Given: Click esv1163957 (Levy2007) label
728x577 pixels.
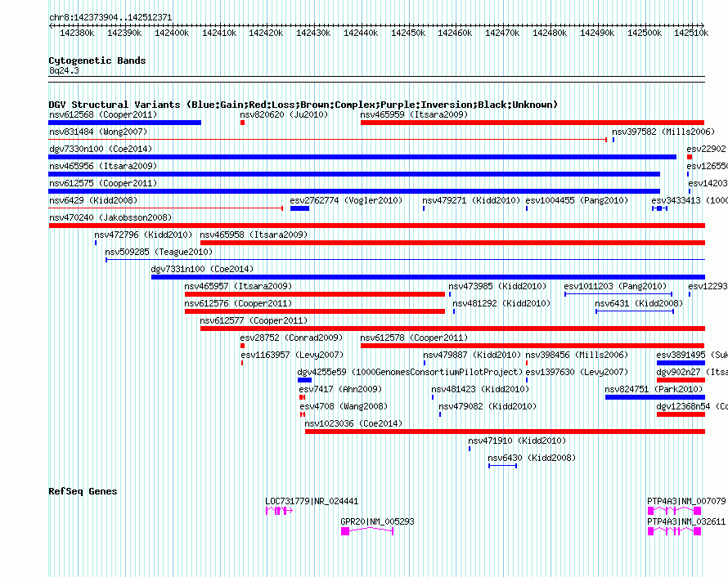Looking at the screenshot, I should pyautogui.click(x=292, y=355).
